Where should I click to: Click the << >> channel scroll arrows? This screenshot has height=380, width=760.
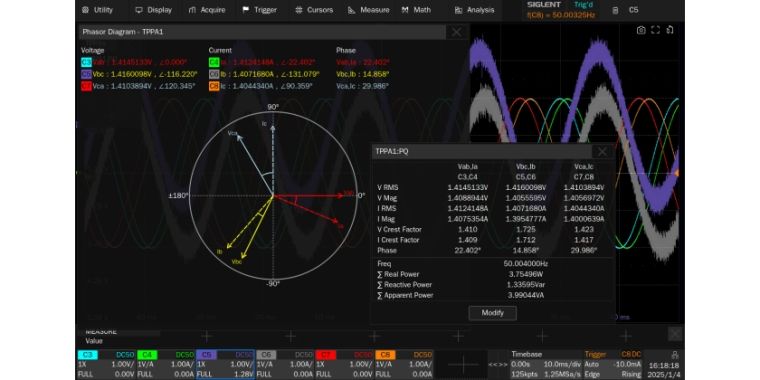pos(497,364)
